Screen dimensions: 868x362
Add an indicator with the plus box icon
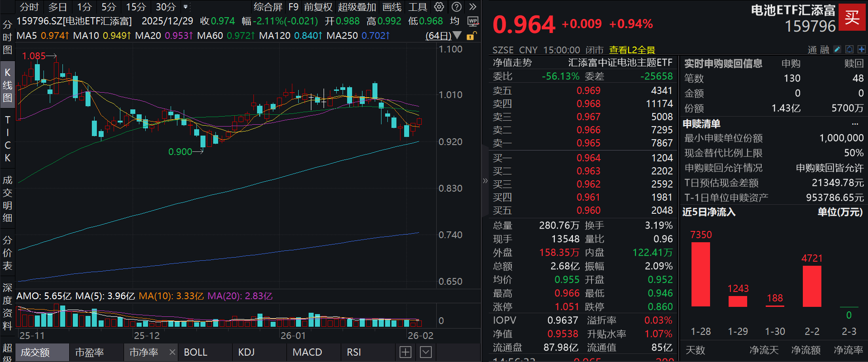[405, 352]
